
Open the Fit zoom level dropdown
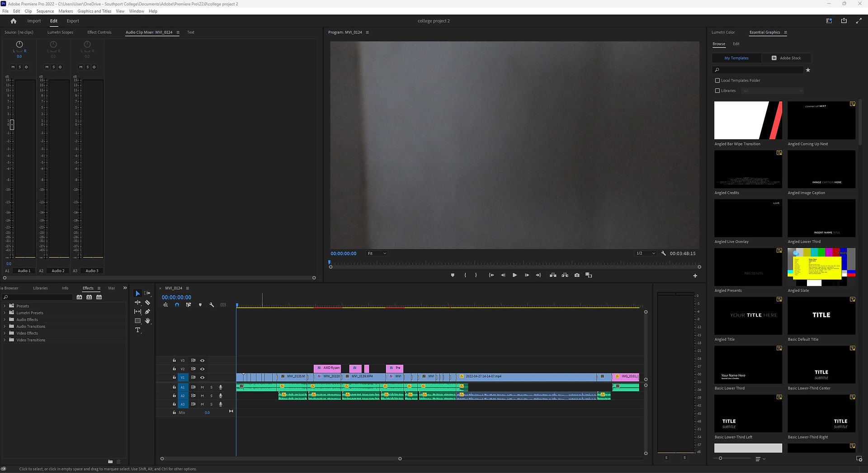(x=377, y=253)
